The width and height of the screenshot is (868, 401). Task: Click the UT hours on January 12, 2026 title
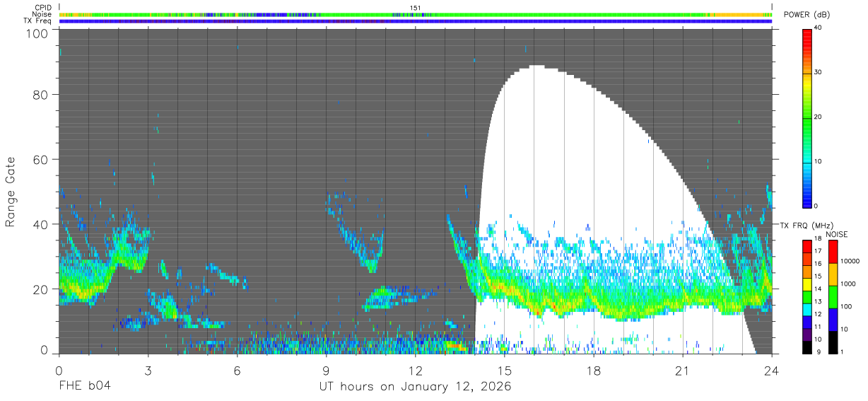pos(416,388)
